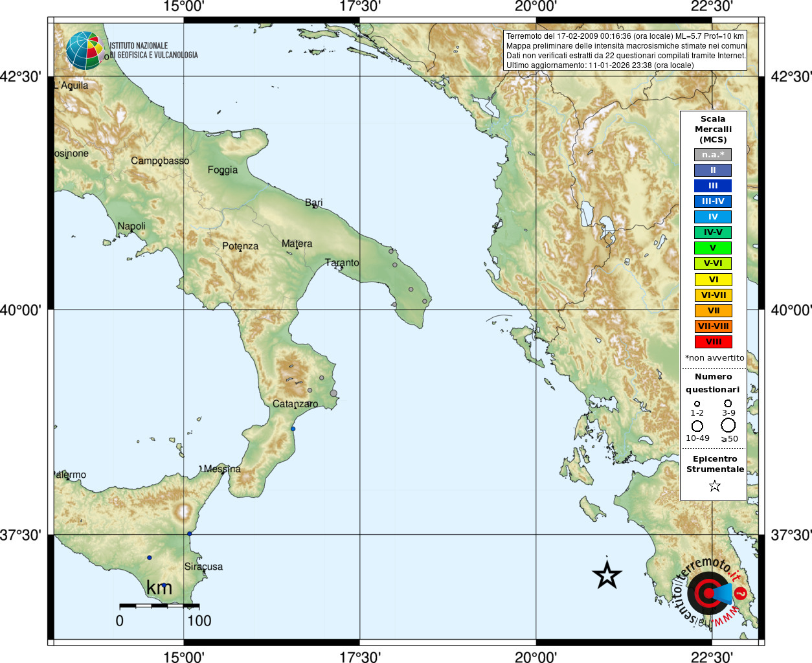This screenshot has width=812, height=663.
Task: Click the Potenza city label
Action: point(240,246)
